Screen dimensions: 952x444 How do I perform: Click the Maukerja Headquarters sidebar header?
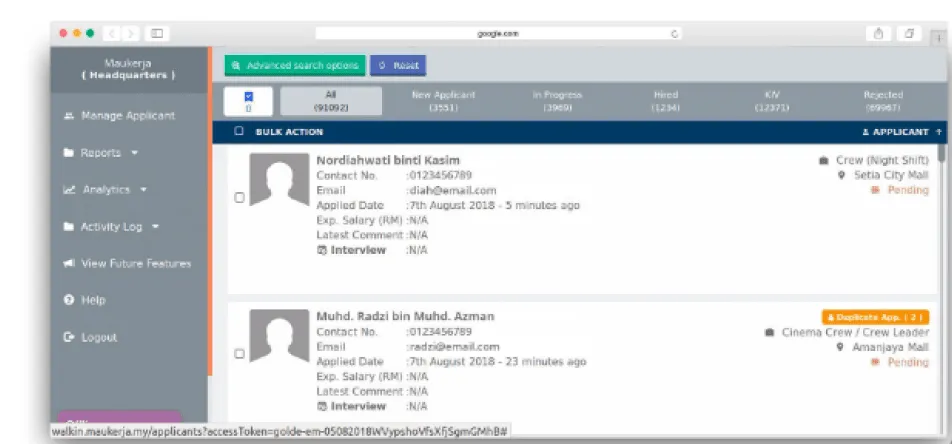128,69
